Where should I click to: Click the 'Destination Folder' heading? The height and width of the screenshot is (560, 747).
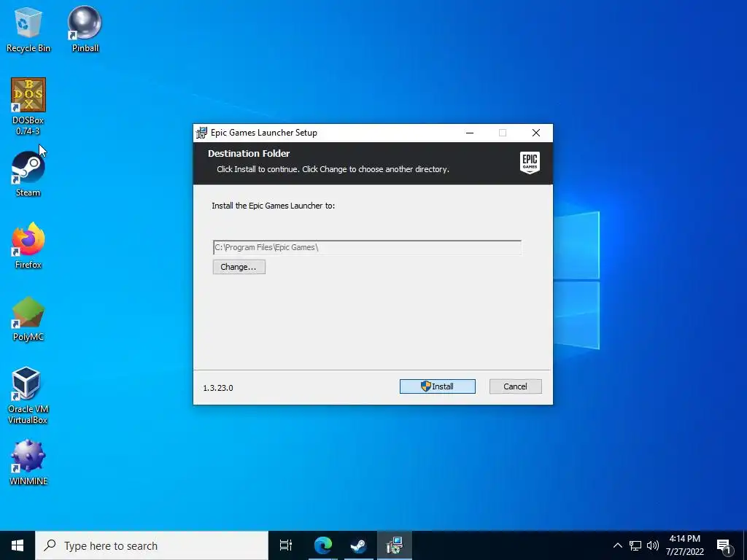[249, 153]
